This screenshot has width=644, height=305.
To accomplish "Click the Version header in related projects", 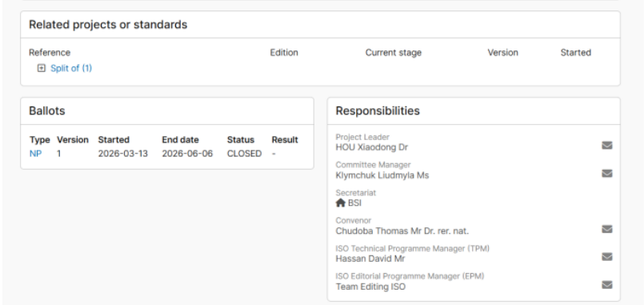I will pyautogui.click(x=502, y=53).
